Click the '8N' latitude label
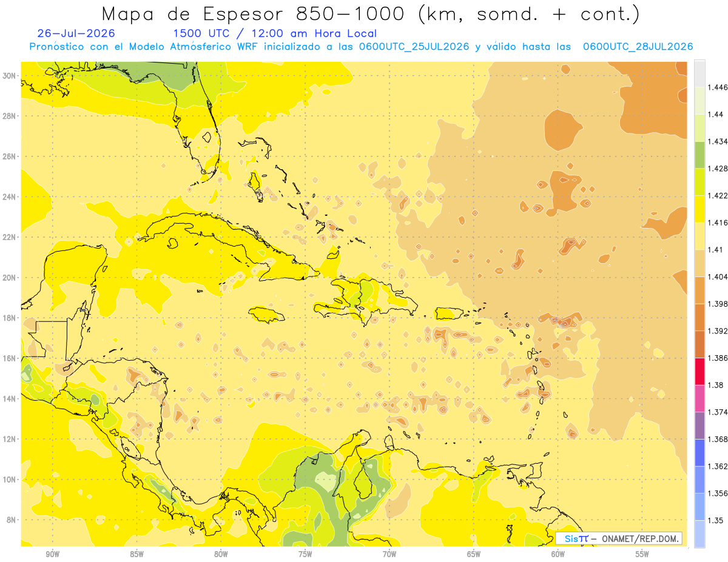 click(x=11, y=520)
